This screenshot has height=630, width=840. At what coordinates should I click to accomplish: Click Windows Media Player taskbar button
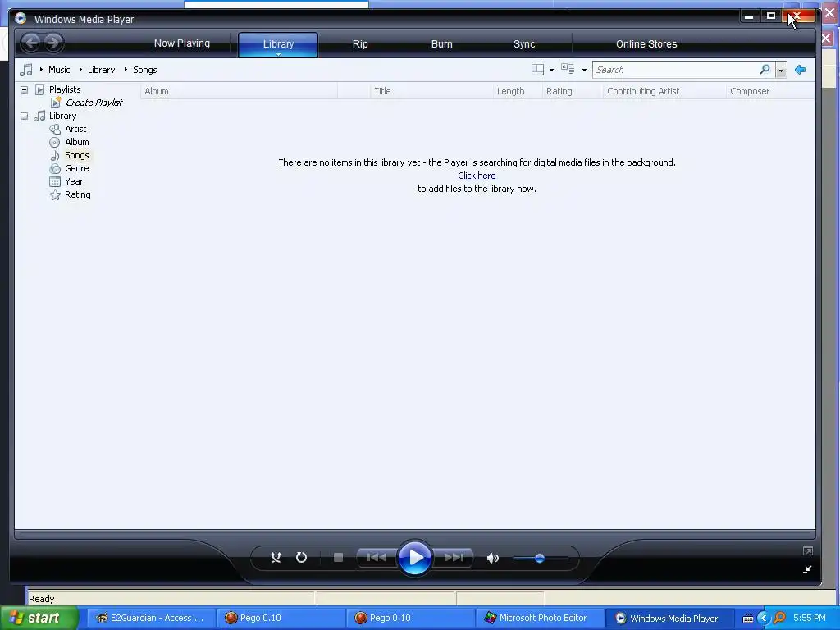tap(669, 618)
